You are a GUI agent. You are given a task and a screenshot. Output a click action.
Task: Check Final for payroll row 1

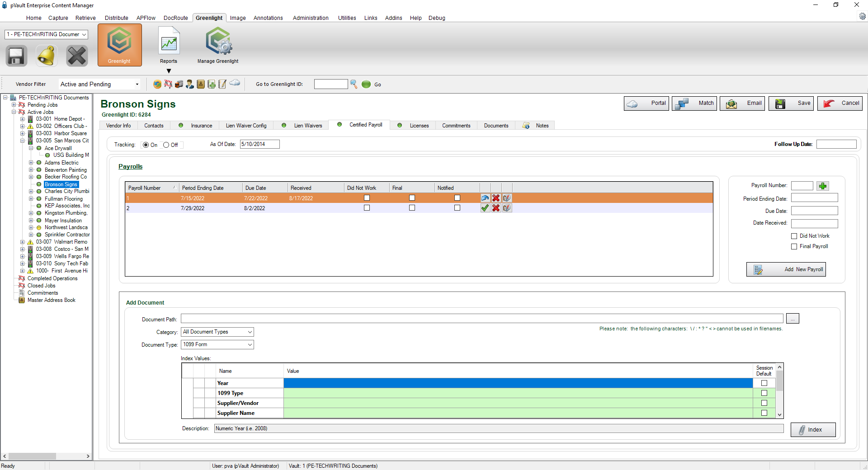pyautogui.click(x=412, y=198)
